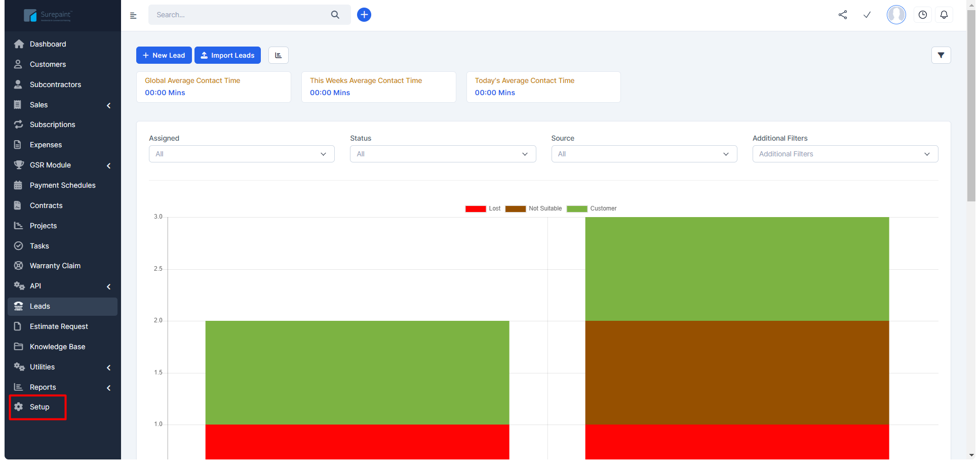This screenshot has height=463, width=980.
Task: Expand the Sales submenu arrow
Action: coord(109,105)
